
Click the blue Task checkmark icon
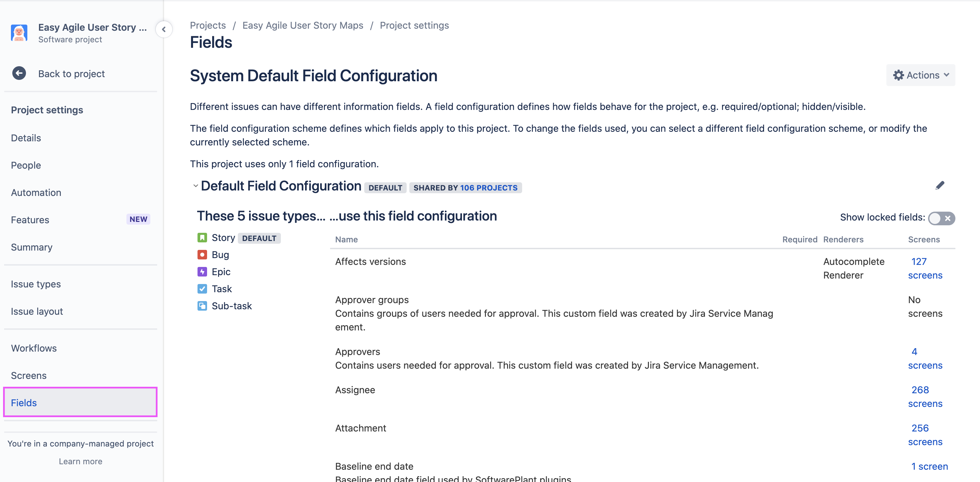(x=202, y=289)
